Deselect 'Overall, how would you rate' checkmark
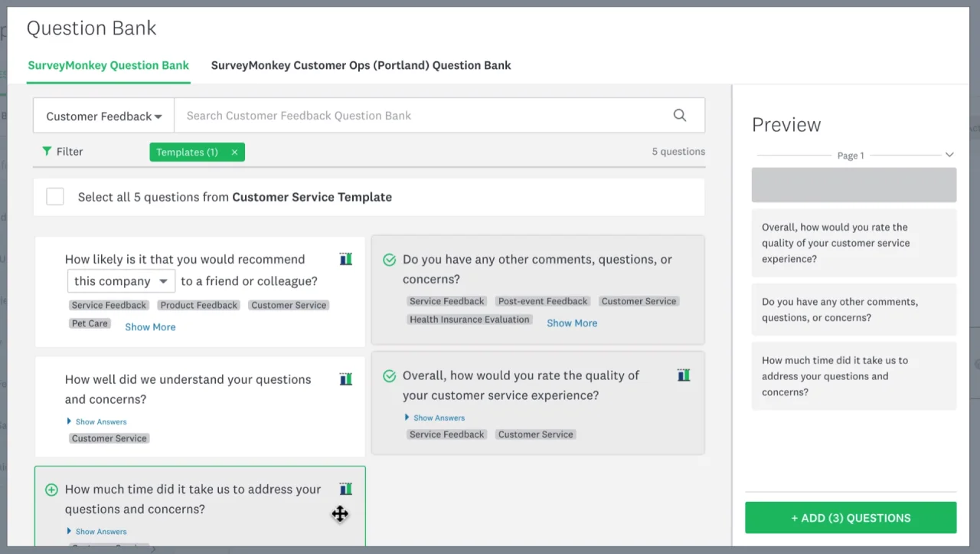This screenshot has height=554, width=980. point(389,375)
